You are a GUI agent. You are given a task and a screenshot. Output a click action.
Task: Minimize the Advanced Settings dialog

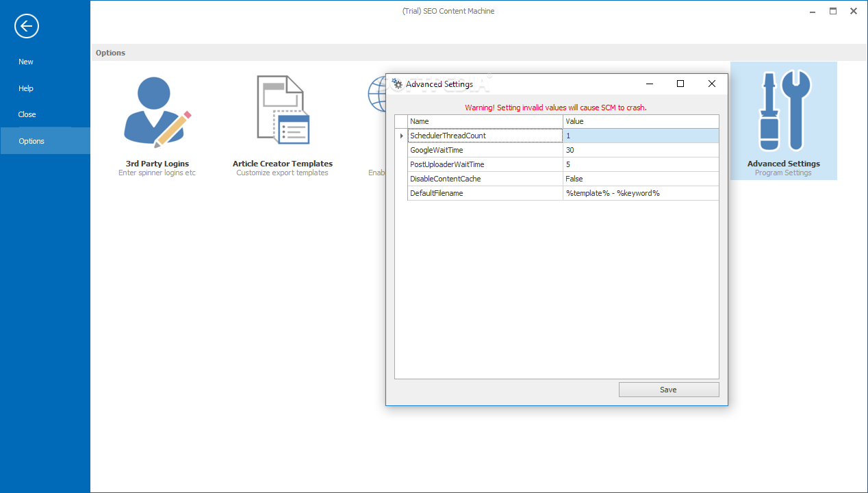[x=650, y=84]
